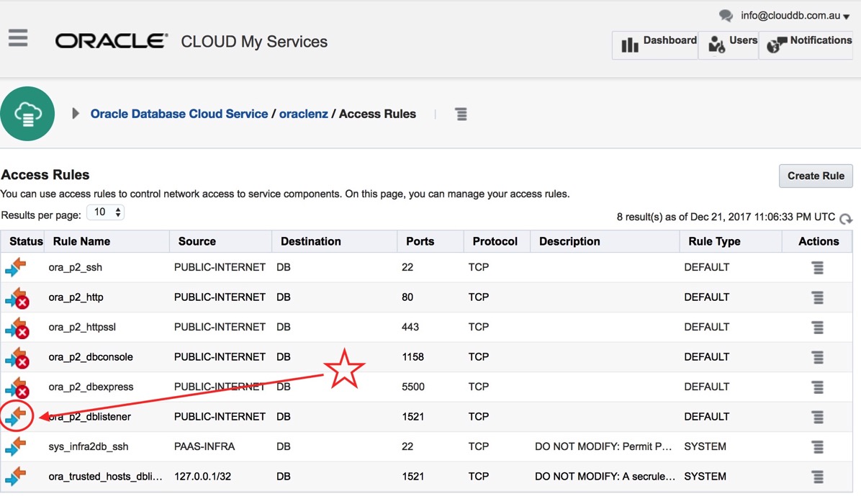The width and height of the screenshot is (861, 504).
Task: Click the Create Rule button
Action: 816,176
